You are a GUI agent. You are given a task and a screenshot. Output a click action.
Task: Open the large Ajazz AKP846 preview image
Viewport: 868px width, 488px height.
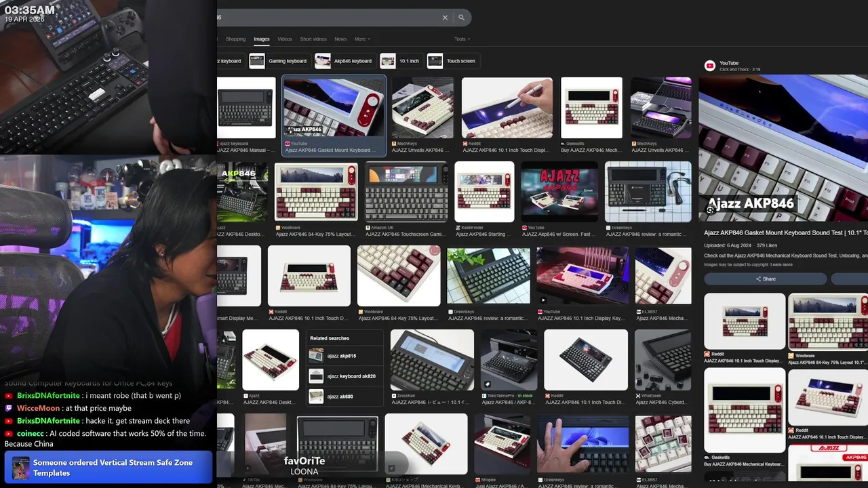(x=783, y=148)
